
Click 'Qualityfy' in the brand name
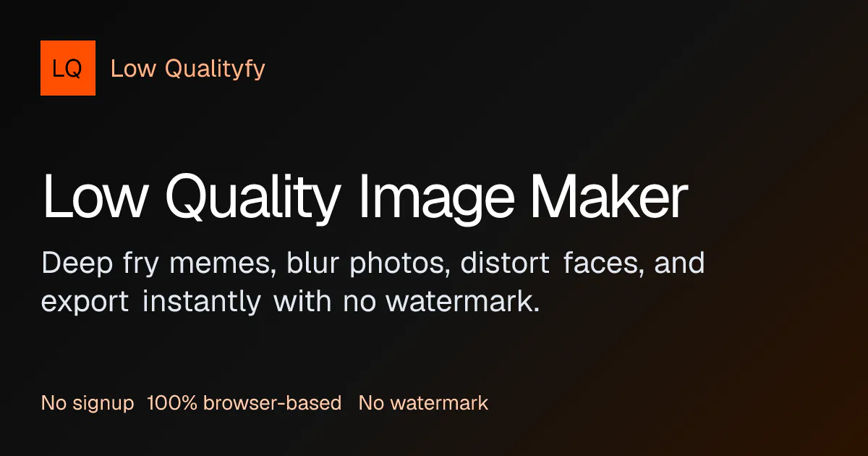pyautogui.click(x=215, y=70)
